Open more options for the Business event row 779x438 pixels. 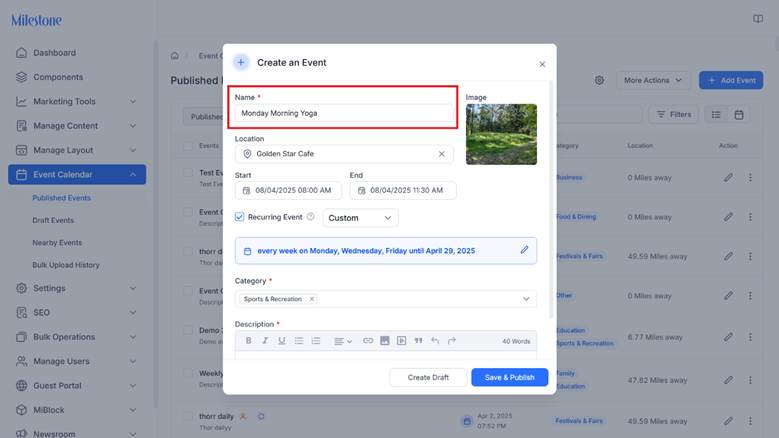coord(750,177)
